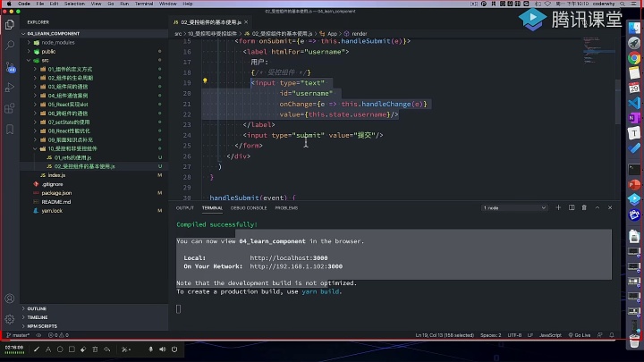This screenshot has width=644, height=362.
Task: Open Visual Studio Code from the dock
Action: pos(634,103)
